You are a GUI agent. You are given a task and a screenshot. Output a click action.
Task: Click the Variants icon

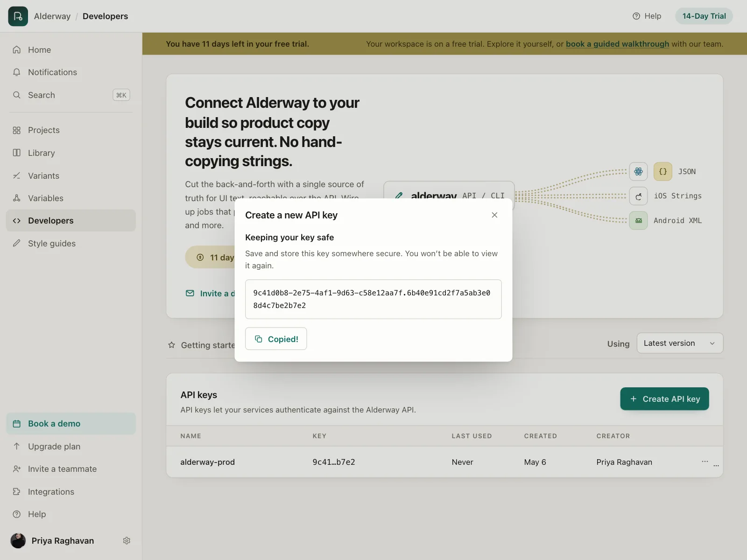pos(17,176)
